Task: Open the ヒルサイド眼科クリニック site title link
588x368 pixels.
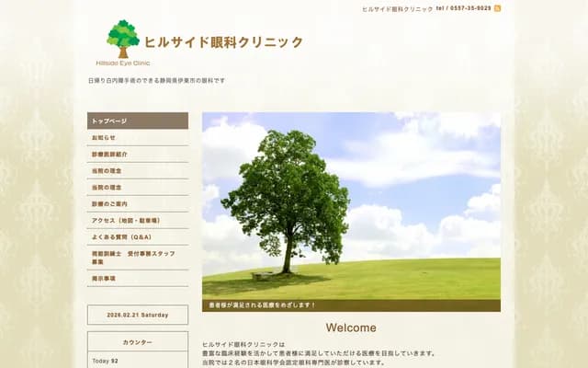Action: click(x=223, y=42)
